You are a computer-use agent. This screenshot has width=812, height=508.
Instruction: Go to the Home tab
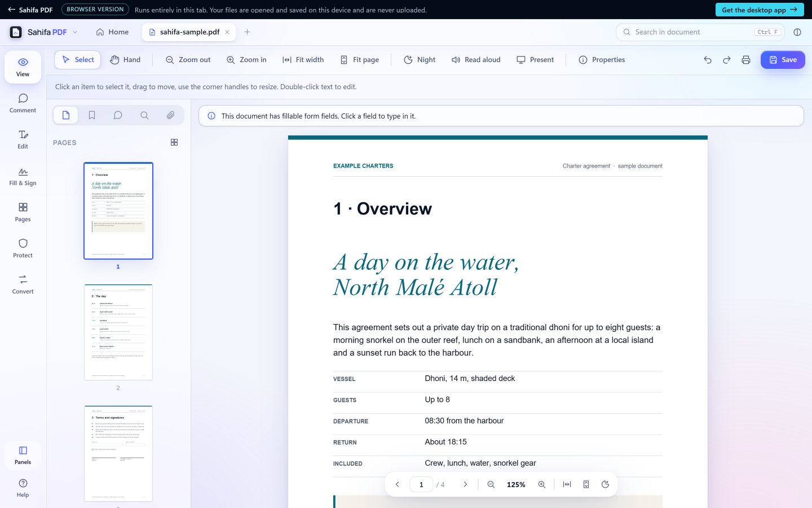coord(112,32)
